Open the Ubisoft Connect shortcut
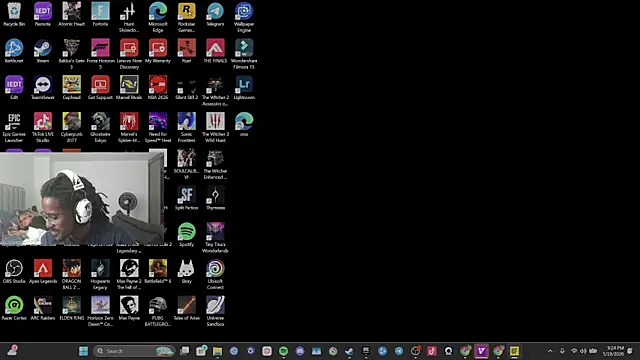The height and width of the screenshot is (360, 640). tap(215, 274)
